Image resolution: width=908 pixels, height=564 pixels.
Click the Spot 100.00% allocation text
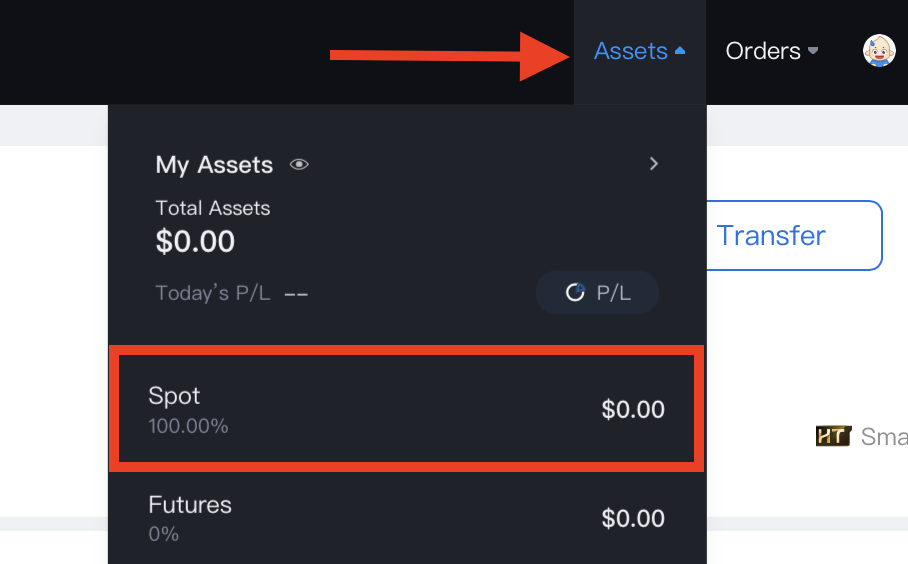(188, 426)
